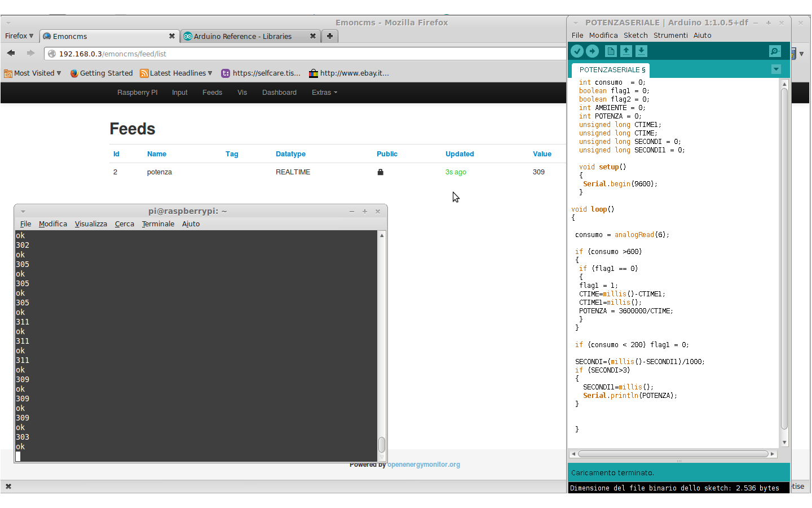Open a new Firefox tab
The image size is (812, 508).
pos(330,36)
